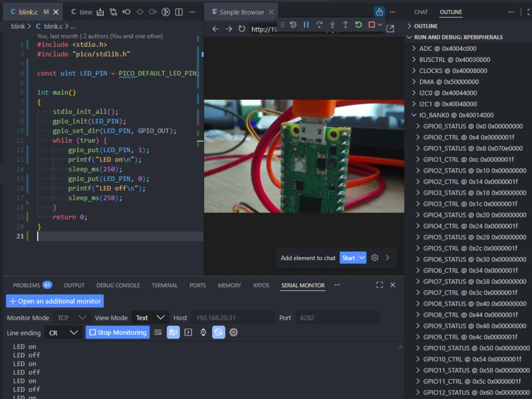Reload the Simple Browser page
The height and width of the screenshot is (399, 532).
tap(242, 29)
